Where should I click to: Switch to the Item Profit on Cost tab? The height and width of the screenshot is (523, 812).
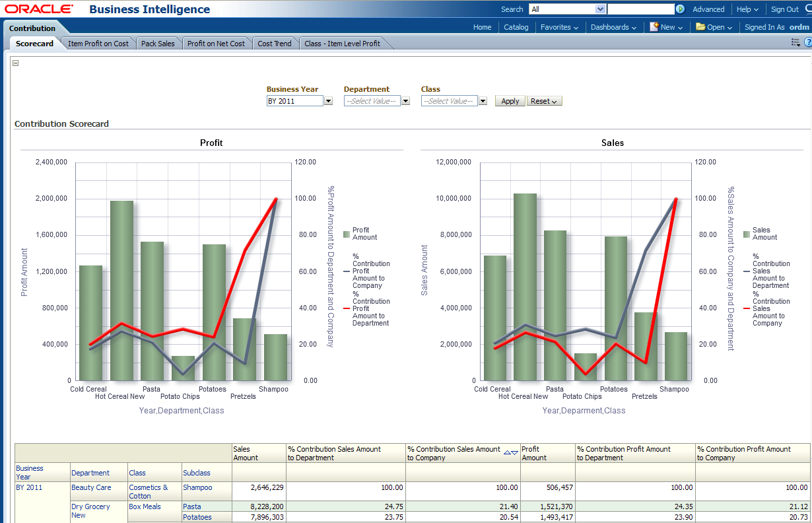pyautogui.click(x=98, y=44)
